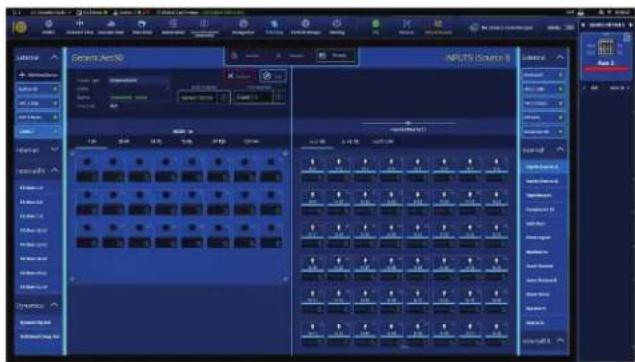635x362 pixels.
Task: Click the yellow round logo icon in toolbar
Action: (x=20, y=28)
